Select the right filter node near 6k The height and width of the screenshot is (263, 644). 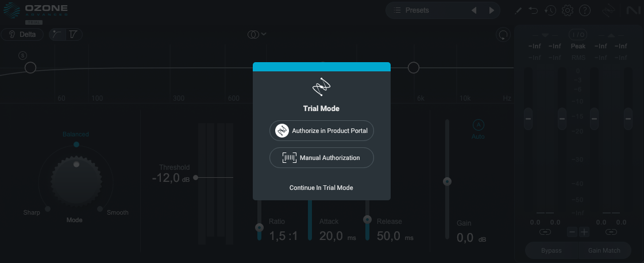(x=413, y=67)
